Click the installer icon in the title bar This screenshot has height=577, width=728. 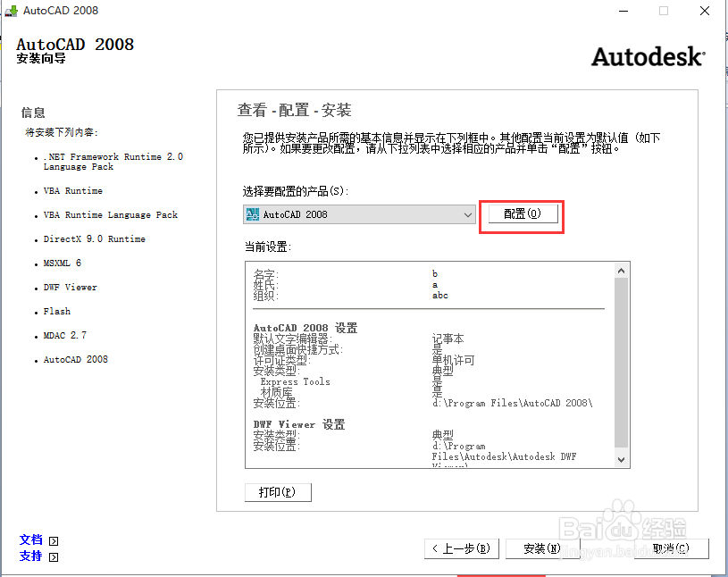click(11, 11)
